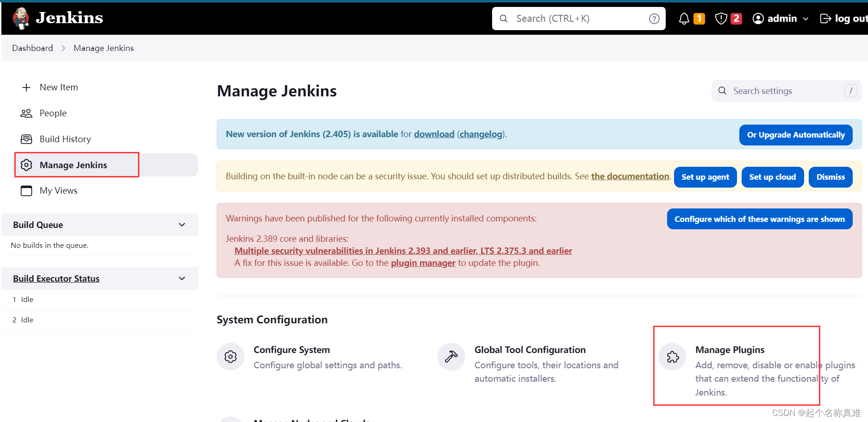The width and height of the screenshot is (868, 422).
Task: Click the orange notification count badge
Action: click(699, 19)
